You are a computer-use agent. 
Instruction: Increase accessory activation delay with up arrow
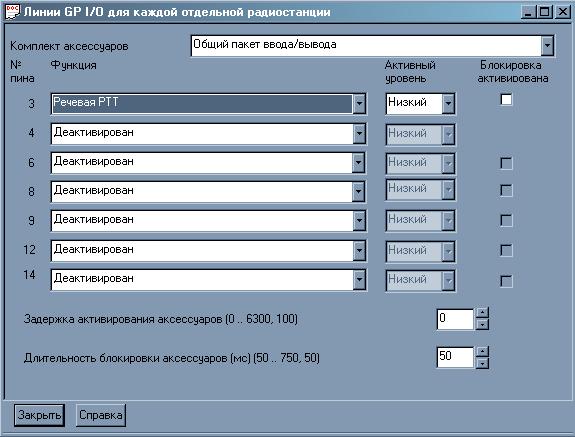(x=483, y=313)
